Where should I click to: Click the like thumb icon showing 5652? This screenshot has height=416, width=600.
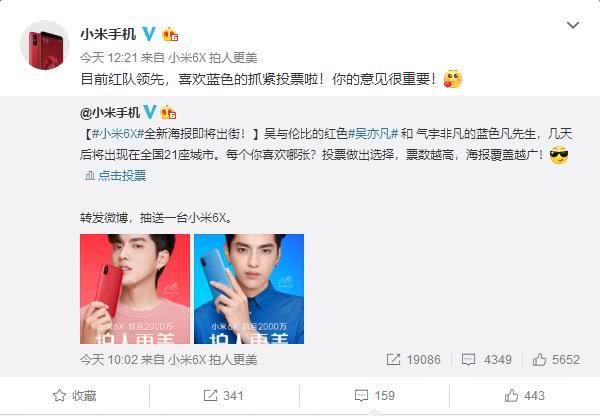click(x=539, y=360)
